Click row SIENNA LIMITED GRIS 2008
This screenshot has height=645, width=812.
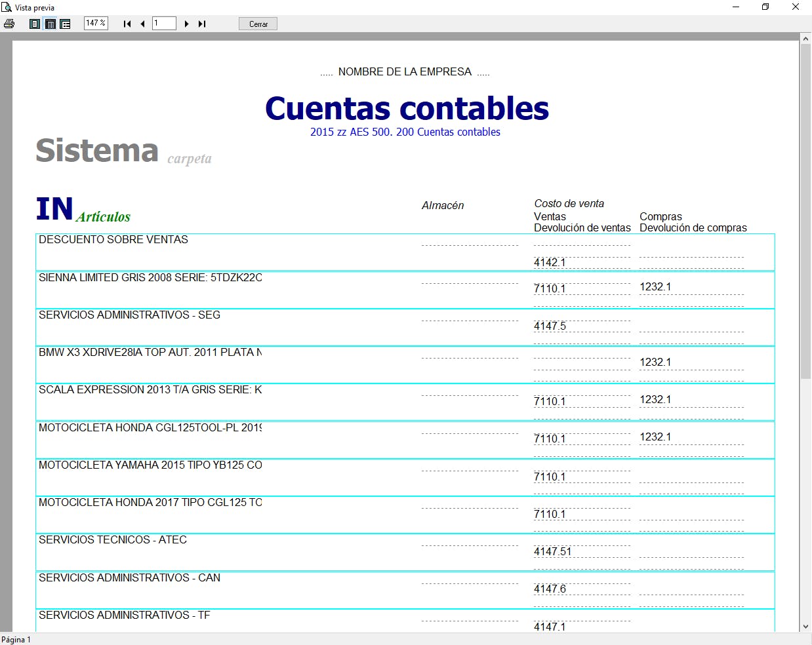(x=405, y=290)
